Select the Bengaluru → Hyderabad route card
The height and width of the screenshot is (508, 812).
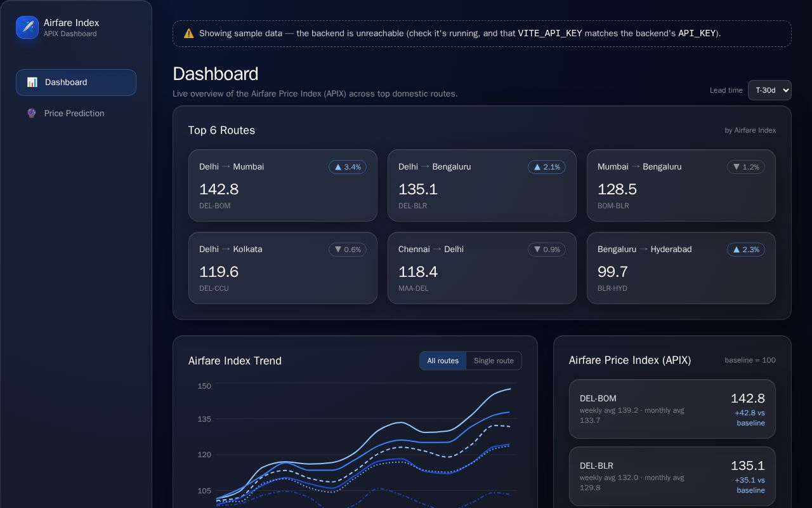(681, 268)
